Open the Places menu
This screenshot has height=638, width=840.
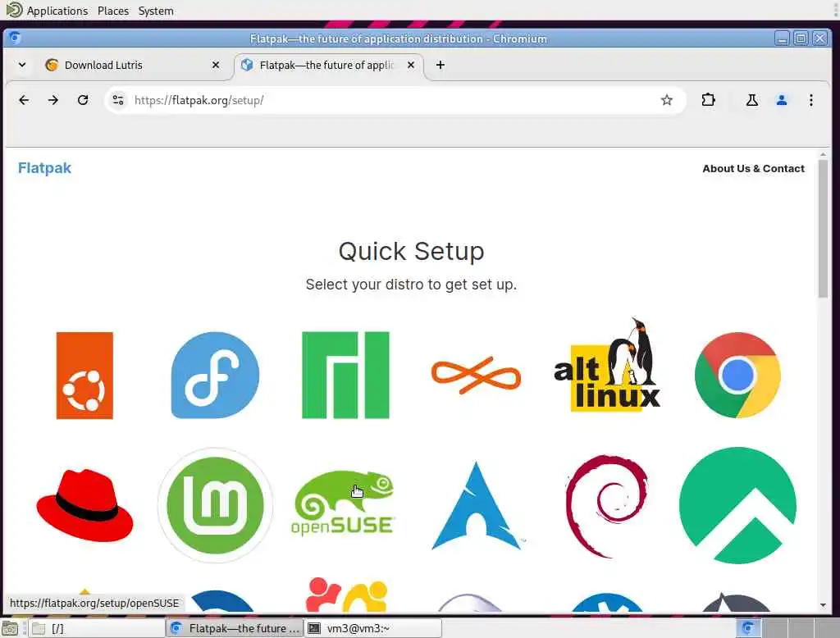pyautogui.click(x=113, y=11)
